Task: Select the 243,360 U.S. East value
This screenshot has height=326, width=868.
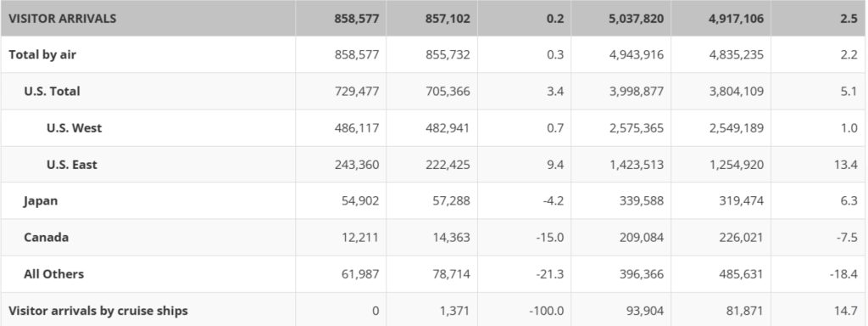Action: (357, 164)
